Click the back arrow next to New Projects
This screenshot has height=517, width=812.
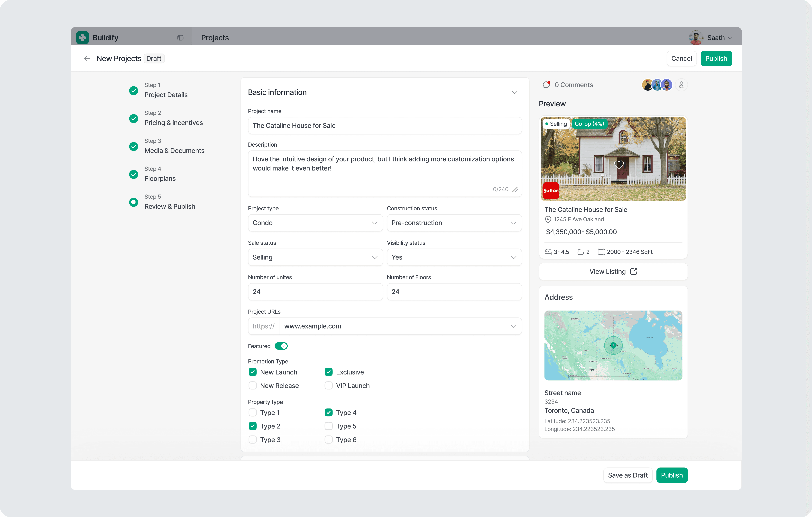pos(87,58)
